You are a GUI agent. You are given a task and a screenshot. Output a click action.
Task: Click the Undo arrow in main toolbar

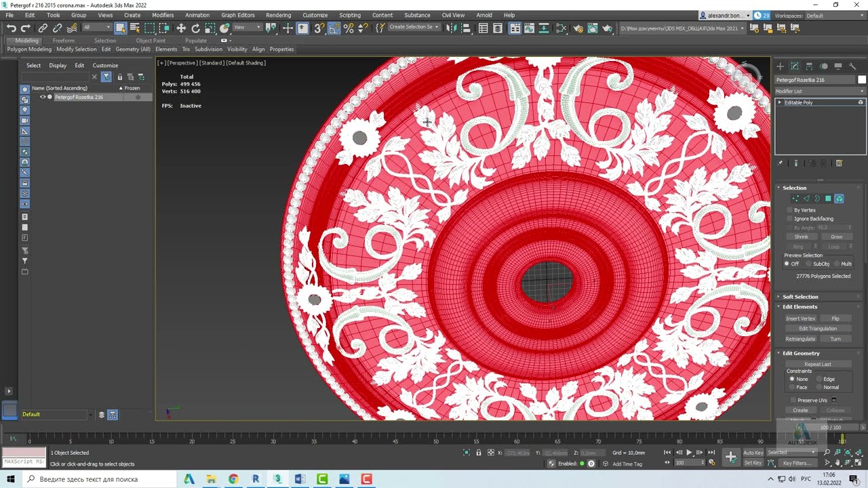[x=12, y=28]
